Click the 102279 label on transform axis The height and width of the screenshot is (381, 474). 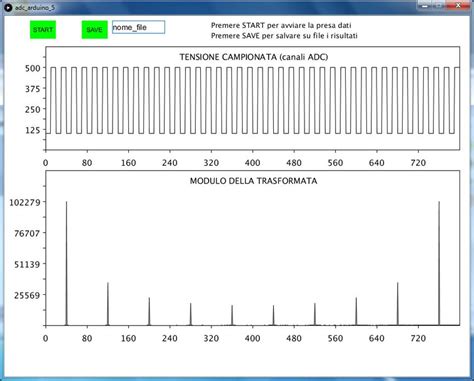coord(25,202)
